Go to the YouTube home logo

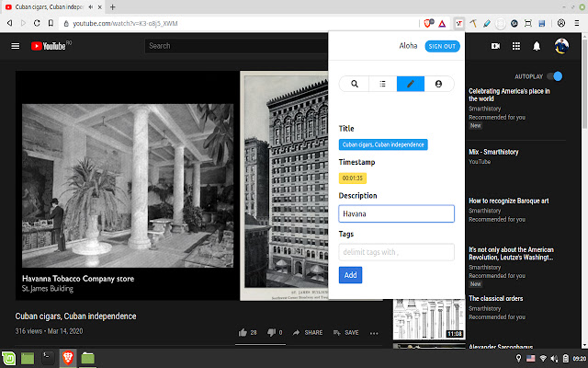point(51,46)
